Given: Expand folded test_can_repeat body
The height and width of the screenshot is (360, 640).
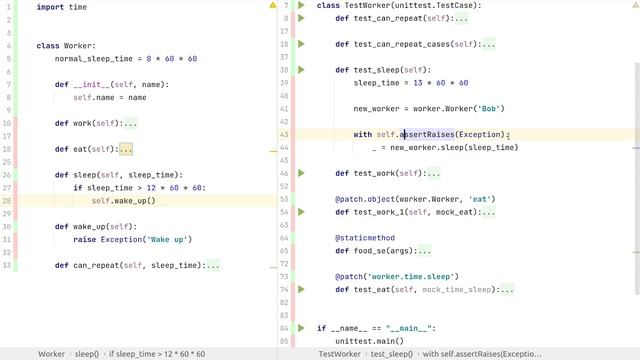Looking at the screenshot, I should click(x=461, y=18).
